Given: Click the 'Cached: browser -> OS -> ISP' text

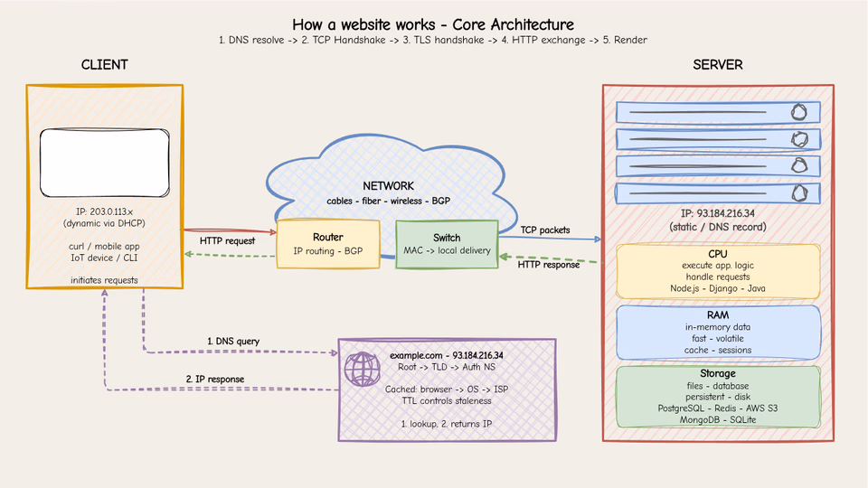Looking at the screenshot, I should coord(447,389).
